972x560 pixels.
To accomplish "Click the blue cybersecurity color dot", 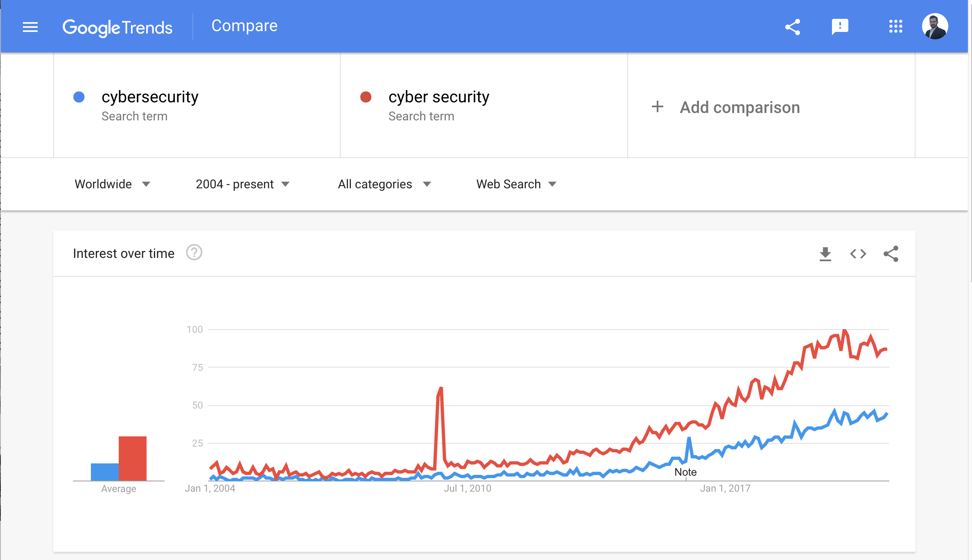I will (79, 97).
